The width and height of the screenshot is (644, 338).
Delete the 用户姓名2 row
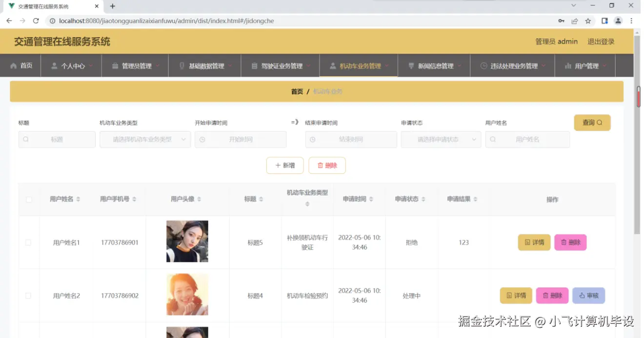click(552, 296)
